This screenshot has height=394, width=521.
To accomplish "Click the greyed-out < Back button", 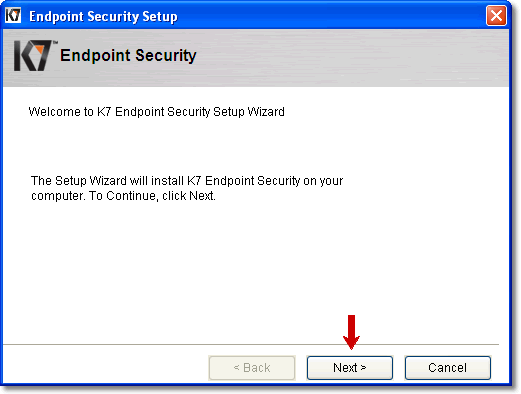I will tap(252, 368).
